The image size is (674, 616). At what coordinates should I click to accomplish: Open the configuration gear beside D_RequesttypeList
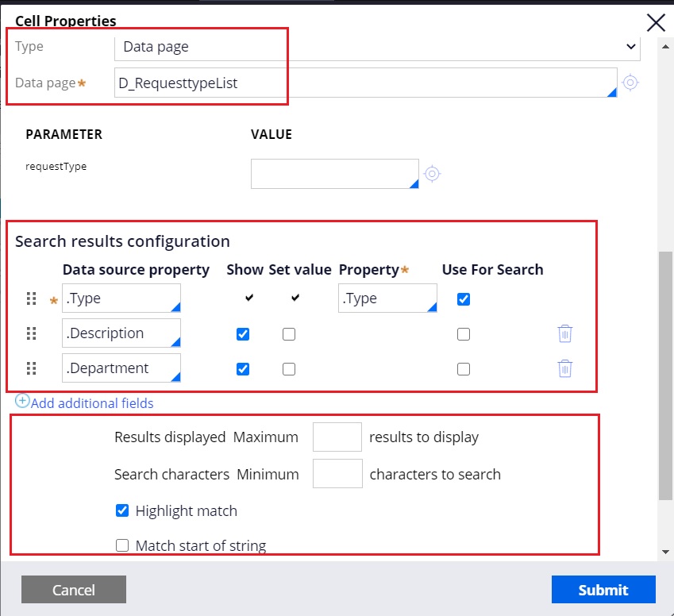tap(631, 83)
